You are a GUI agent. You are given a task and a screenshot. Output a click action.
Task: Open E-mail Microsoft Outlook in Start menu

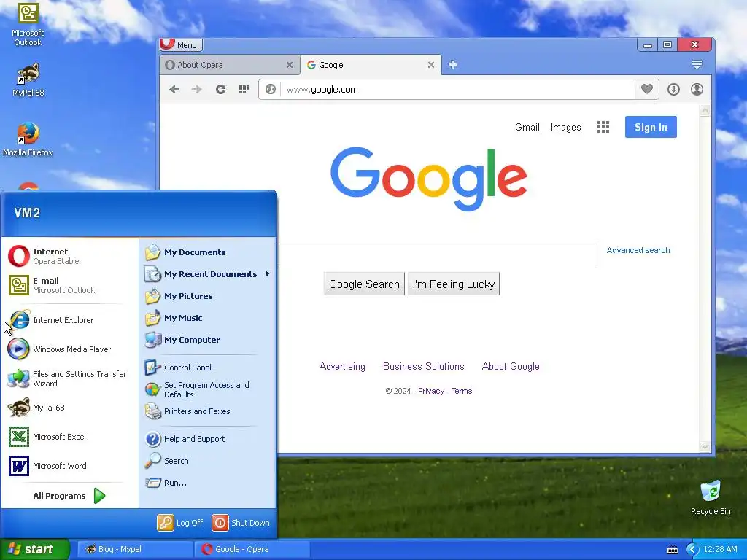click(69, 285)
